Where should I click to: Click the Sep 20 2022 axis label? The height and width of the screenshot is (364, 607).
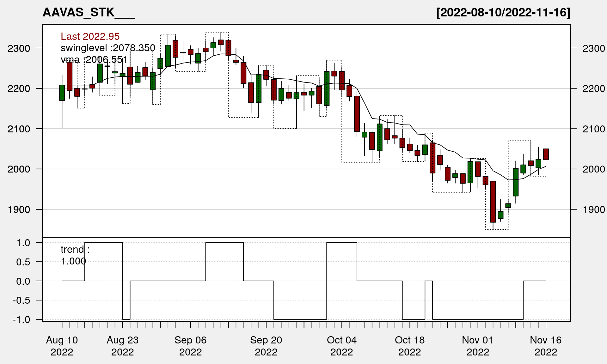pyautogui.click(x=266, y=346)
